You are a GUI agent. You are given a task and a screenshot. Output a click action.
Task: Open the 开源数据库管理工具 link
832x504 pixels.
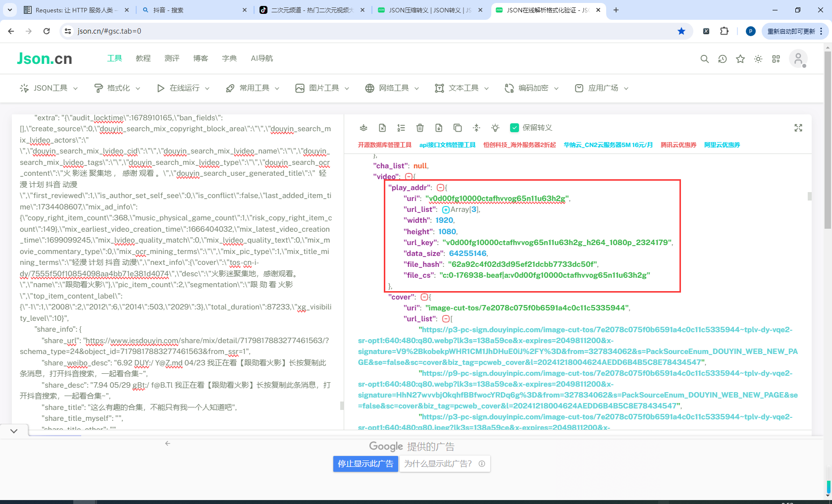point(385,145)
